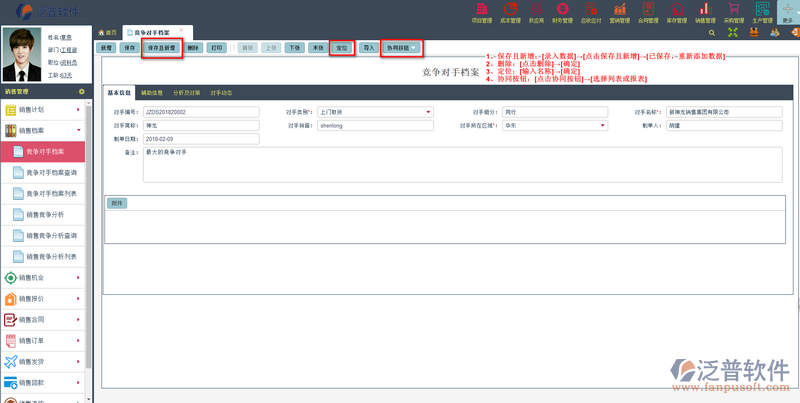The image size is (800, 403).
Task: Expand 销售回款 sidebar menu
Action: [42, 382]
